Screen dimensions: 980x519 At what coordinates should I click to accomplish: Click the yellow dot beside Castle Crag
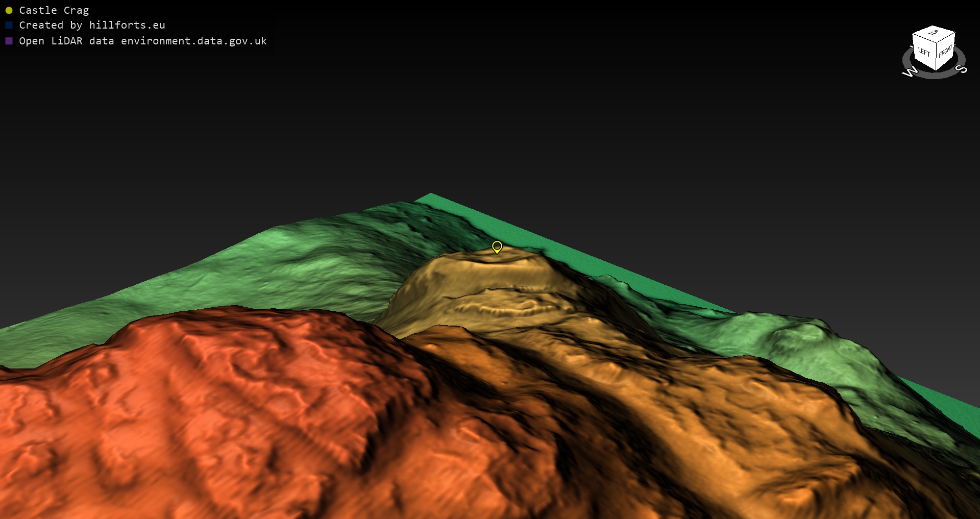click(x=9, y=10)
